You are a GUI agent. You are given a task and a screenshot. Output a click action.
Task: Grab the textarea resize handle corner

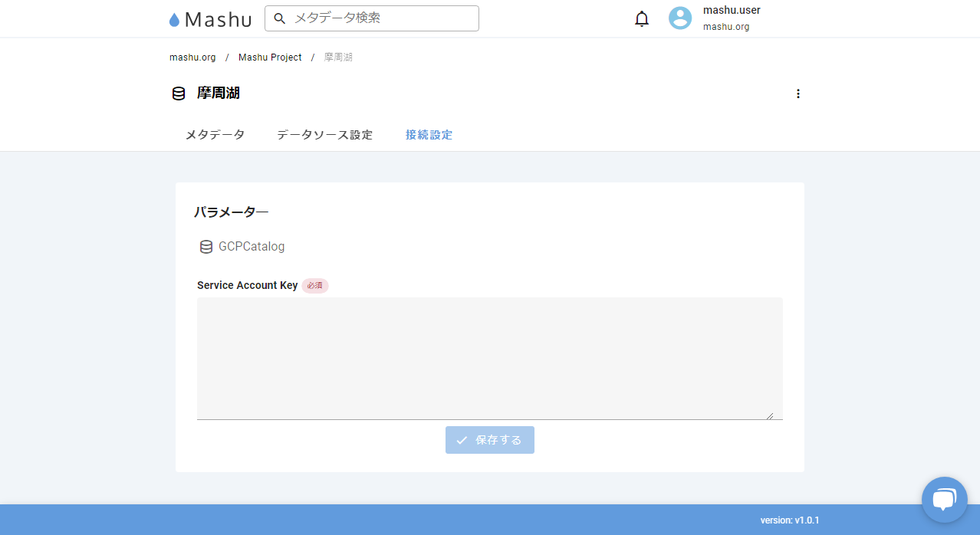point(769,415)
